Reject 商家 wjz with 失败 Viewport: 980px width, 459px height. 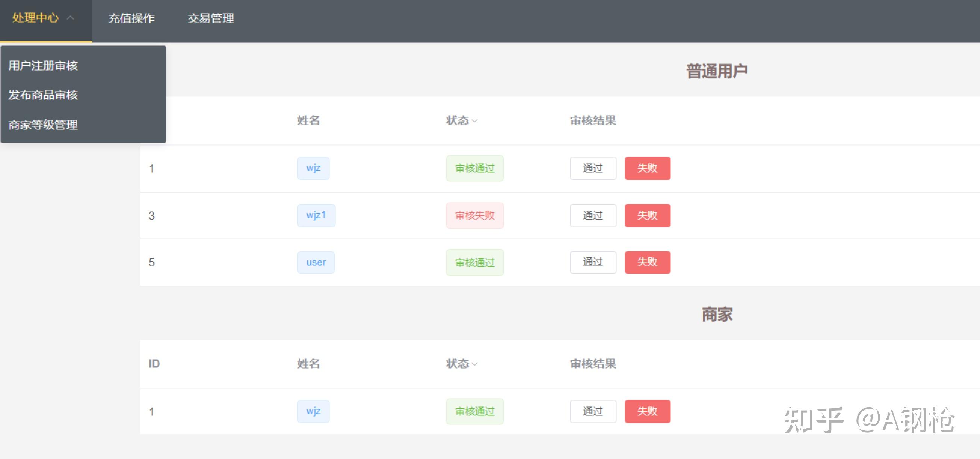pos(648,411)
